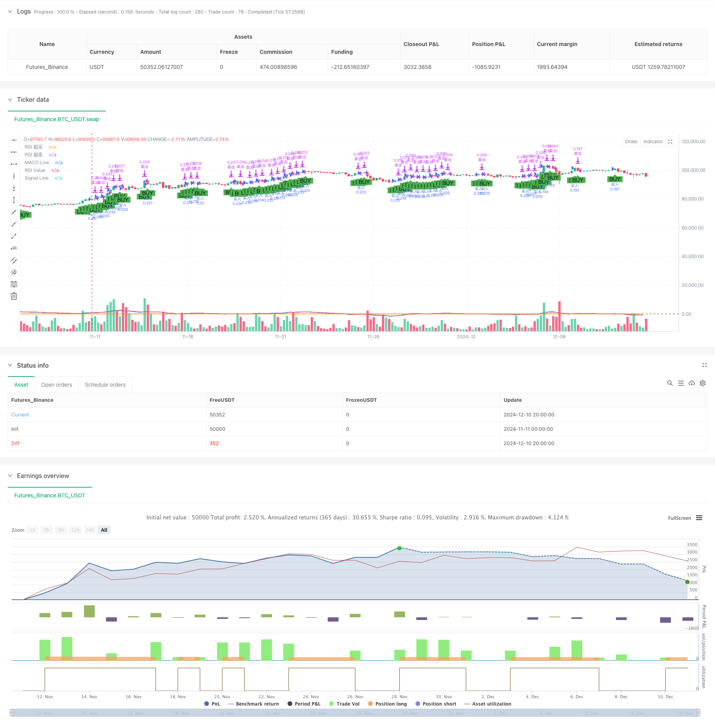Click the left navigator range handle

point(12,713)
